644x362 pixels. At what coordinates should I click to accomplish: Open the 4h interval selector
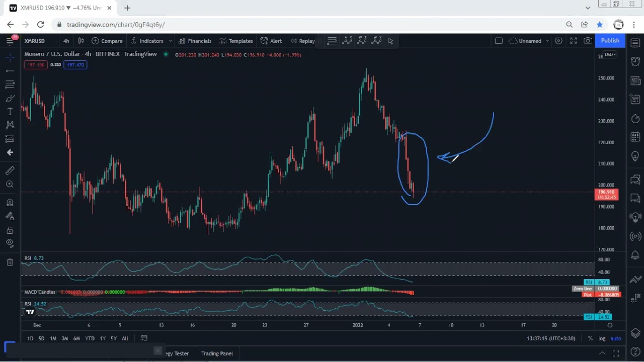coord(66,41)
